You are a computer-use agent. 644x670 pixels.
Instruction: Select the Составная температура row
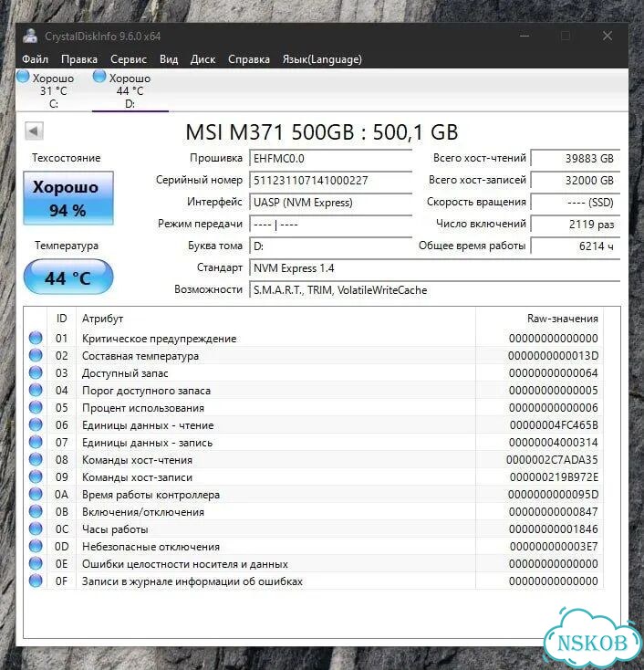pyautogui.click(x=314, y=355)
